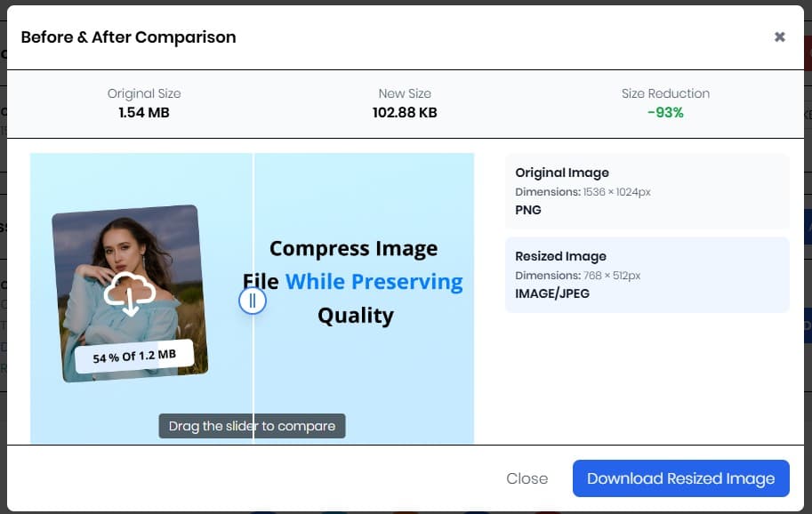
Task: Click the Download Resized Image button
Action: pos(680,478)
